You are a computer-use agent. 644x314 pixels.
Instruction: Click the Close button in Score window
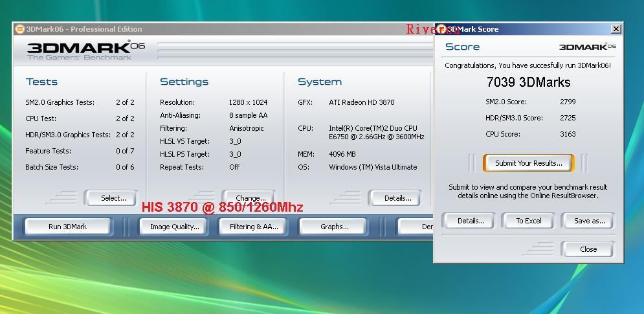(588, 249)
